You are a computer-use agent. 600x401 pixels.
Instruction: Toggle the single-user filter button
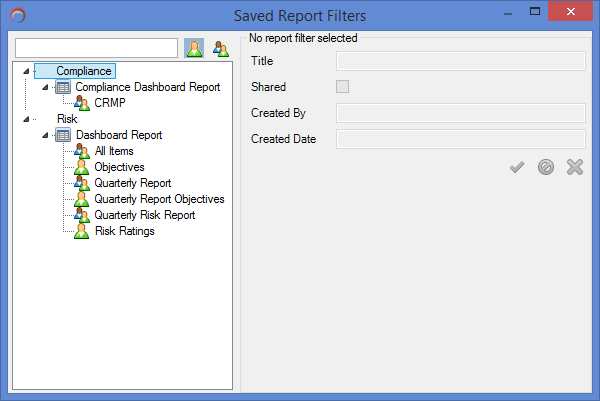coord(194,48)
